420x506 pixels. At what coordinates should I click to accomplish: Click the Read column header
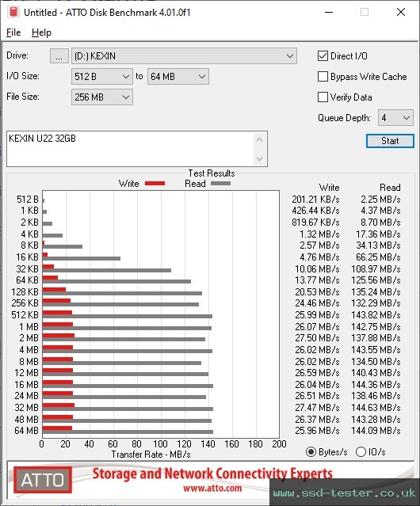tap(390, 188)
